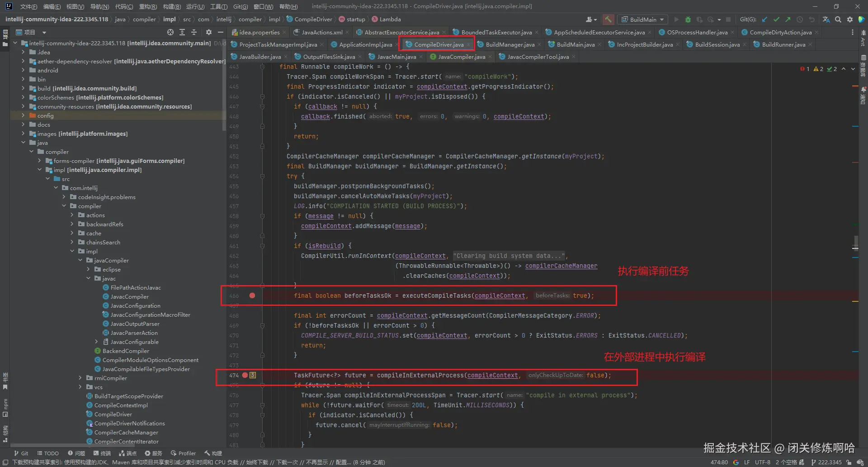
Task: Click the Git commit checkmark icon
Action: (776, 19)
